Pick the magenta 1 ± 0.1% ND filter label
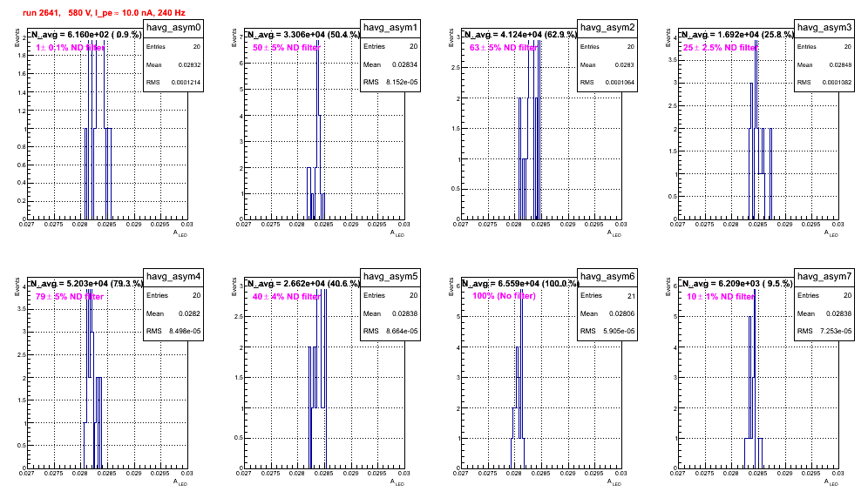 pyautogui.click(x=71, y=48)
